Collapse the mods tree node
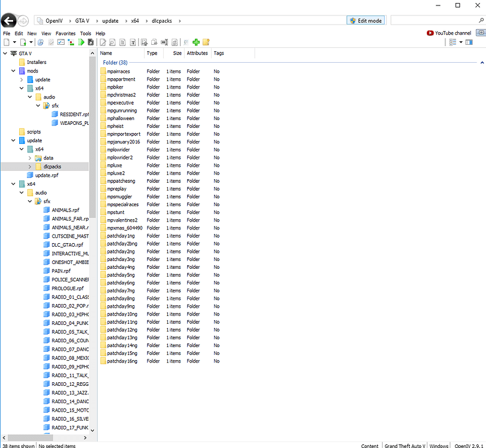This screenshot has height=448, width=486. 13,71
